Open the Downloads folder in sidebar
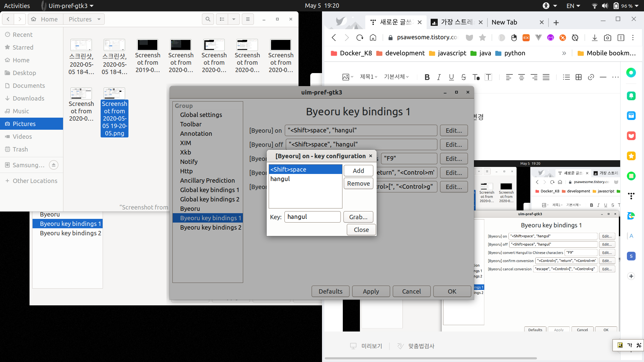644x362 pixels. click(29, 98)
